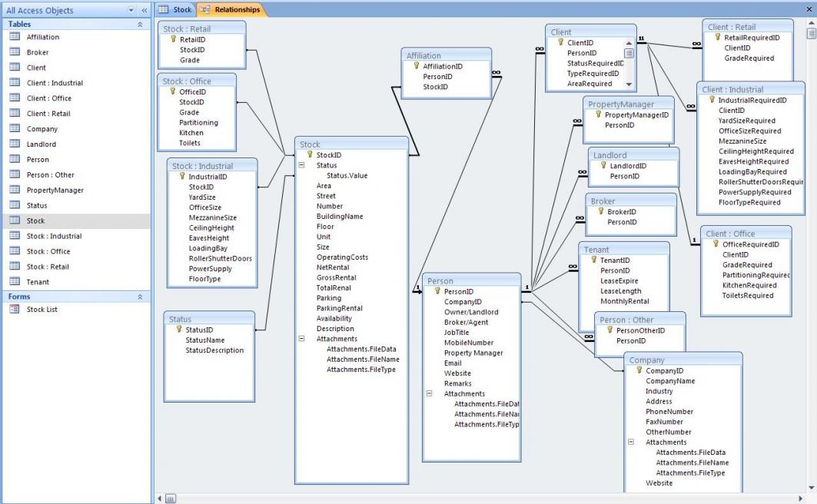The image size is (817, 504).
Task: Click the horizontal scrollbar right arrow
Action: point(801,499)
